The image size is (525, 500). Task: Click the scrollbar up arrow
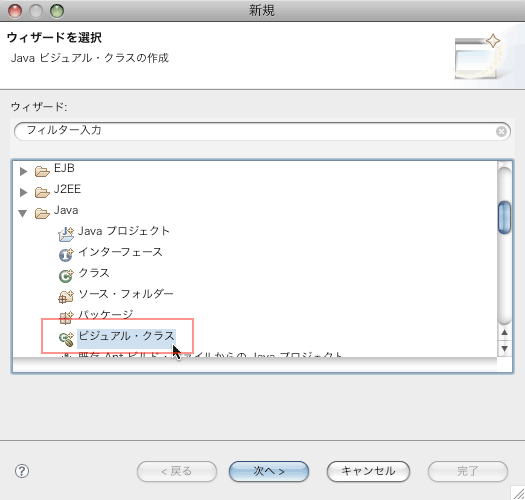tap(505, 333)
